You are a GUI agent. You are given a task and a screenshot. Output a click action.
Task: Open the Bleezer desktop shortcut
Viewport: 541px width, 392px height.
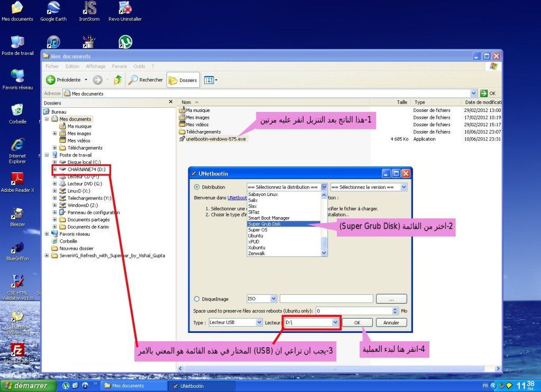click(17, 217)
